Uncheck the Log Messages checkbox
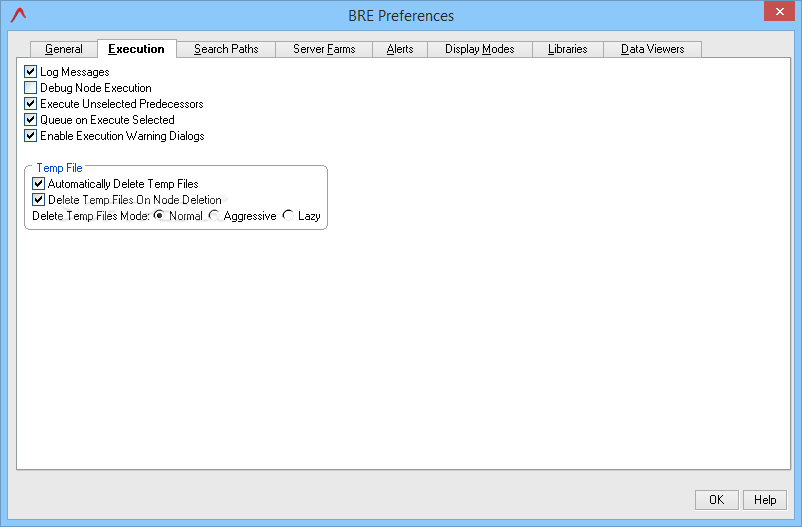802x527 pixels. coord(31,72)
